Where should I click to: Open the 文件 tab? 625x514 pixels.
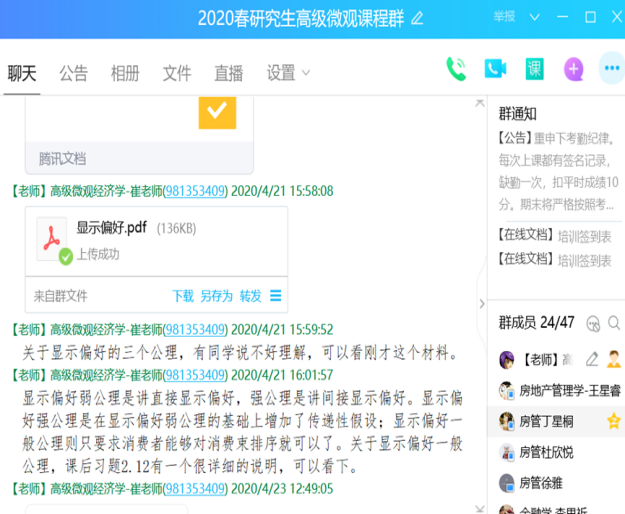tap(177, 74)
